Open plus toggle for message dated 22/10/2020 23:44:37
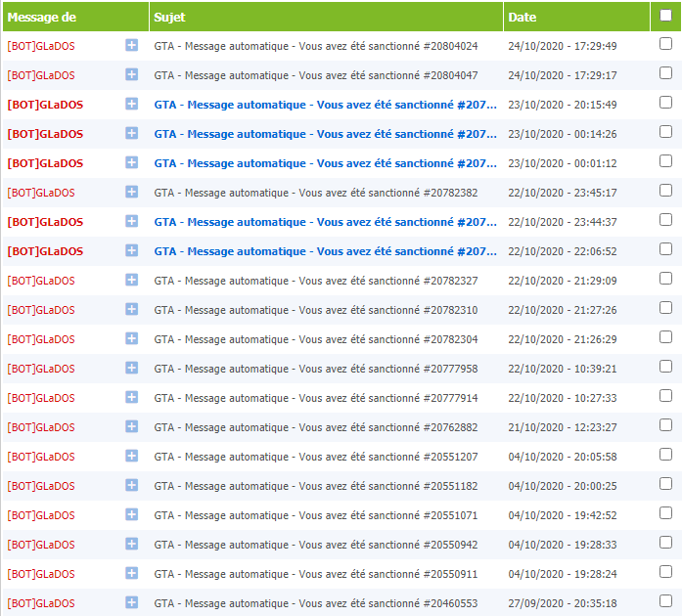 (132, 221)
